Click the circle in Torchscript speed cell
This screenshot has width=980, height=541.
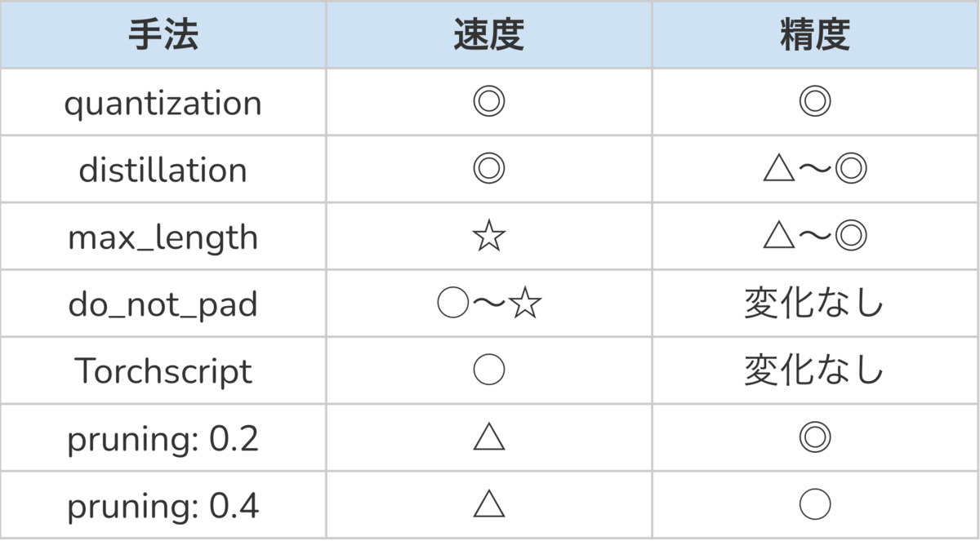488,370
